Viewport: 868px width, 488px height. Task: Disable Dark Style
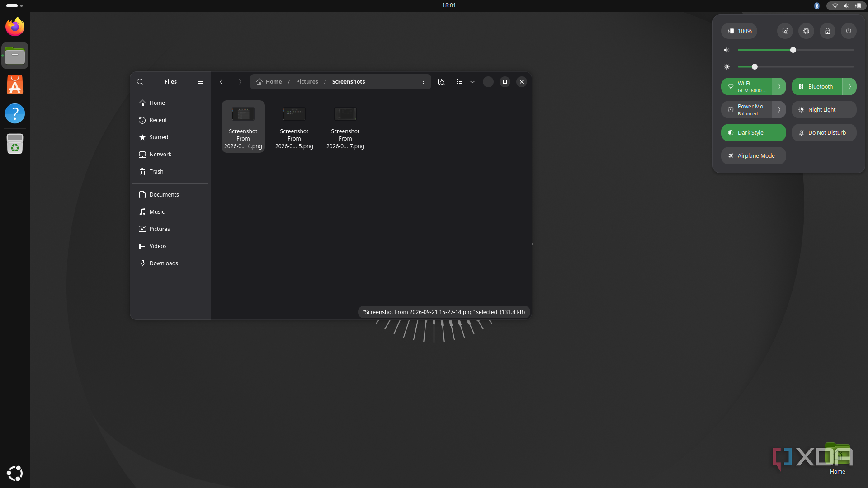coord(754,133)
